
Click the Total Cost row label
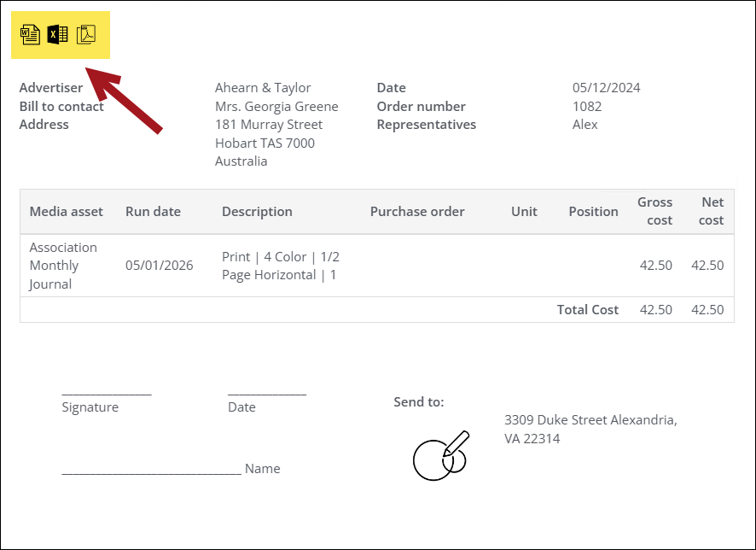pyautogui.click(x=588, y=310)
